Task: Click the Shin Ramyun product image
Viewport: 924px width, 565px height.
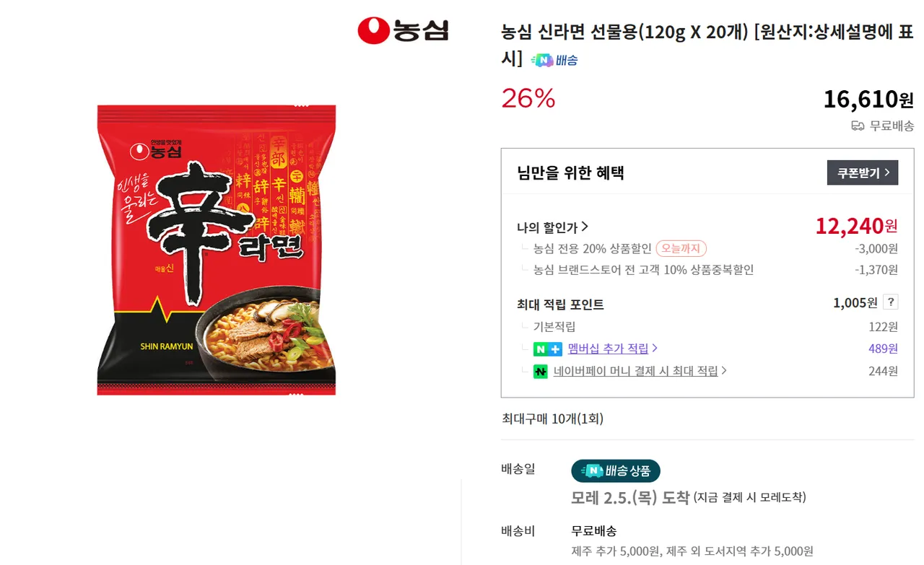Action: click(x=217, y=250)
